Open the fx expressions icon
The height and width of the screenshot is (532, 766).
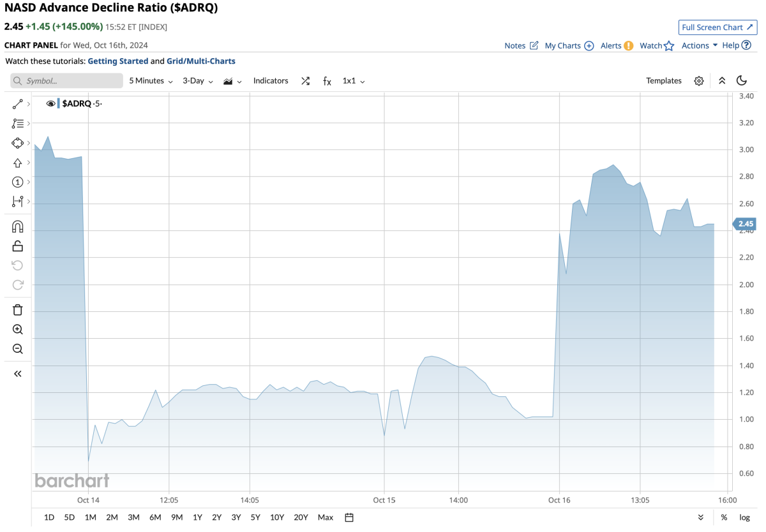tap(327, 81)
